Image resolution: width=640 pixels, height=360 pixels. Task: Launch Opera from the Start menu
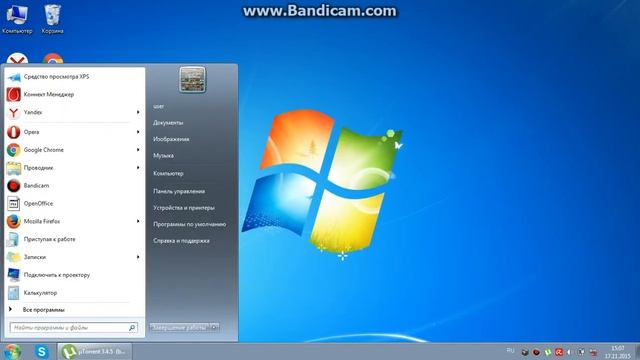click(74, 132)
